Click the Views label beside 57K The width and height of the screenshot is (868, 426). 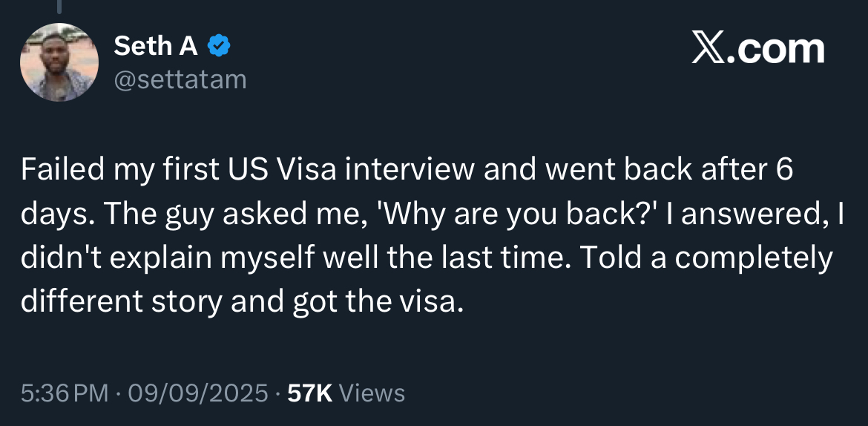[x=372, y=393]
